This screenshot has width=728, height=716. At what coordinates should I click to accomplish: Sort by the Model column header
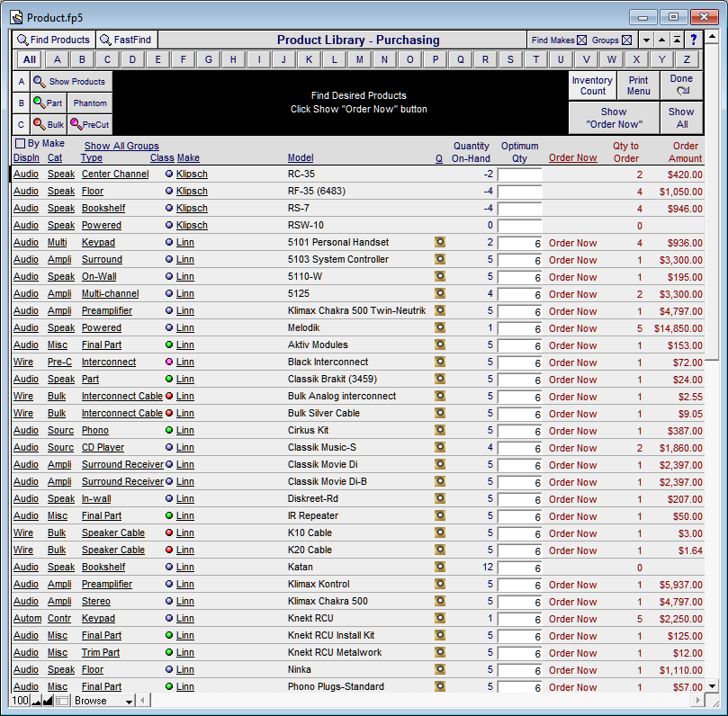coord(301,157)
